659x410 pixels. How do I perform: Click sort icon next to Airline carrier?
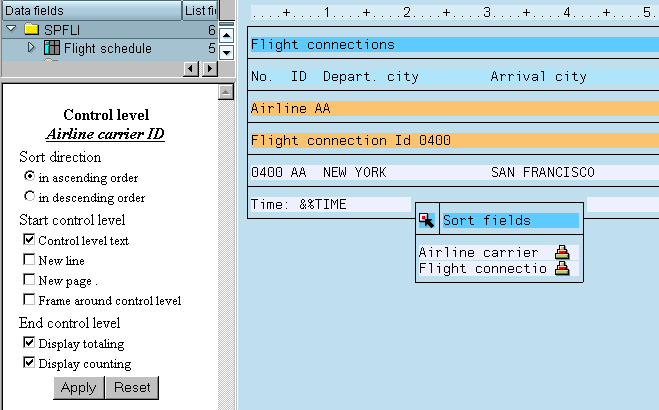(x=562, y=253)
